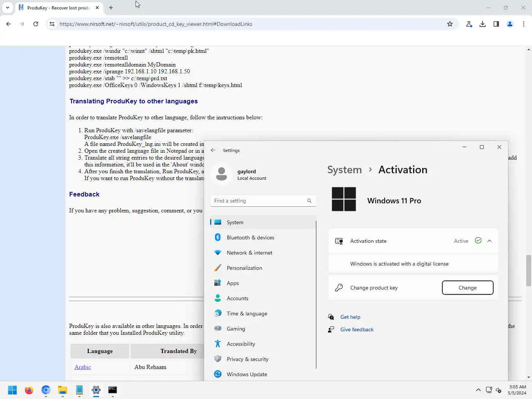Open File Explorer from taskbar
This screenshot has width=532, height=399.
pos(62,390)
